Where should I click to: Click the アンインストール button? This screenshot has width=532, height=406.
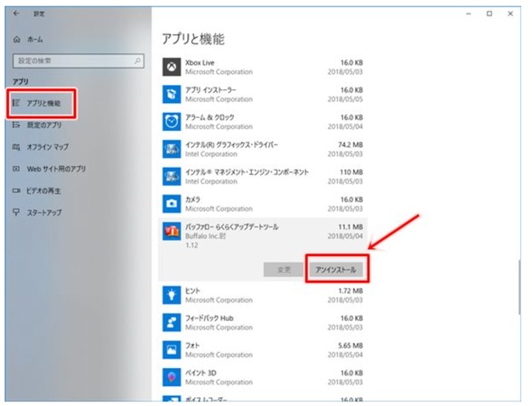pyautogui.click(x=336, y=270)
